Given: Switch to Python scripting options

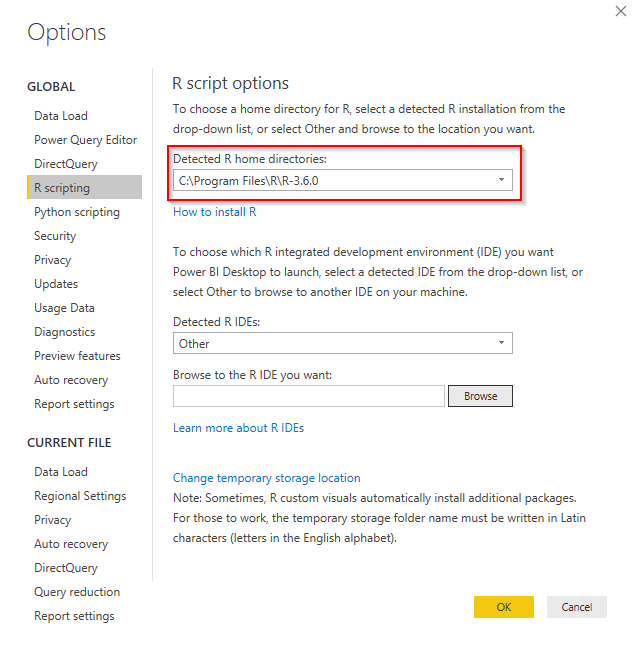Looking at the screenshot, I should 76,212.
